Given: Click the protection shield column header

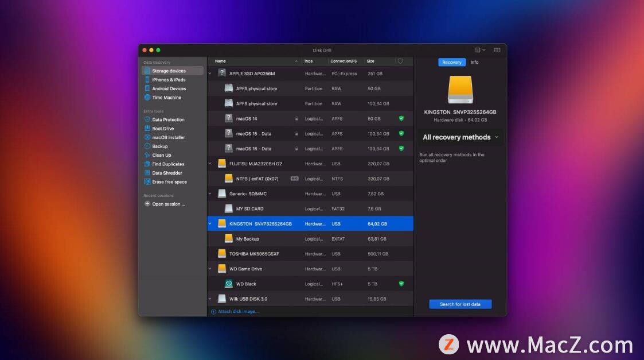Looking at the screenshot, I should point(400,61).
